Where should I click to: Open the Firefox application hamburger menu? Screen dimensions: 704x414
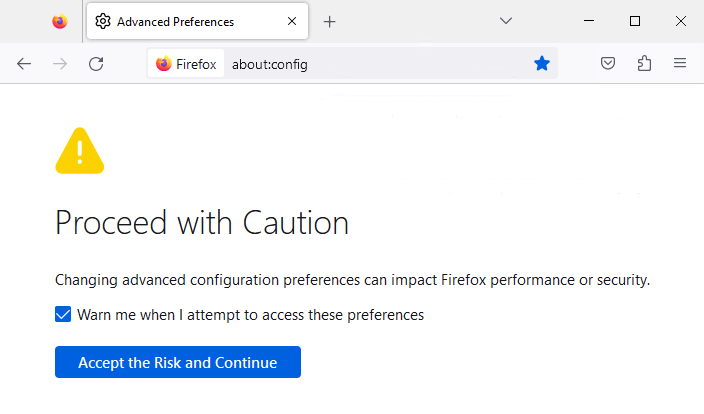point(680,64)
